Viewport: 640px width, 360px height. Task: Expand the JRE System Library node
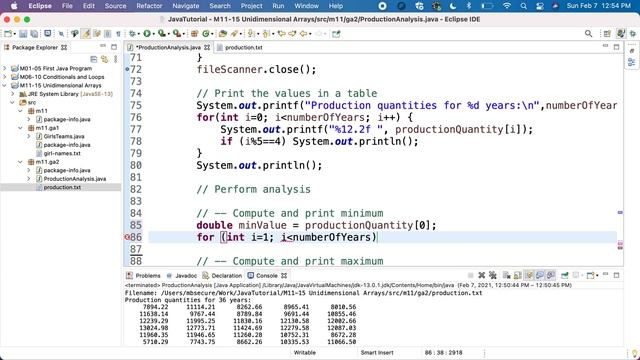pos(13,94)
